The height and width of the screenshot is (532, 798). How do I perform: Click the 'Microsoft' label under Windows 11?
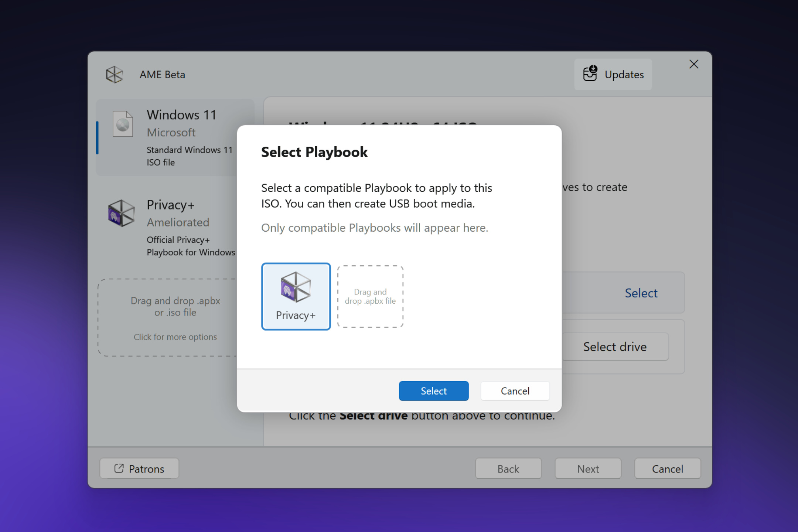(171, 132)
